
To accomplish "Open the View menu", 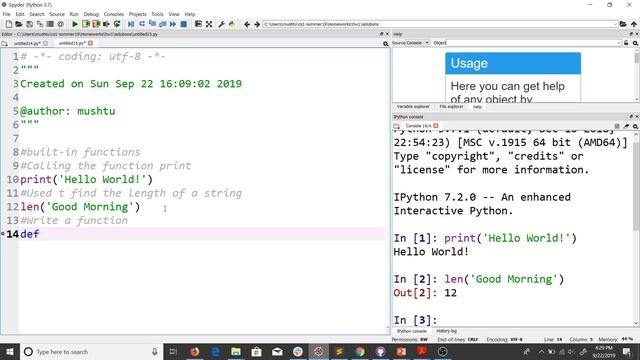I will [x=174, y=14].
